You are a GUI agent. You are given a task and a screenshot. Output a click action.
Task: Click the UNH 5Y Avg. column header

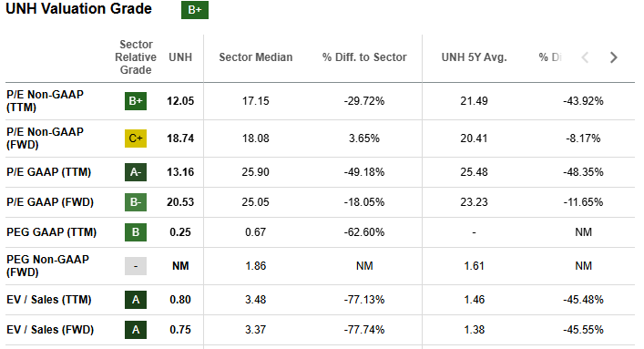coord(474,57)
